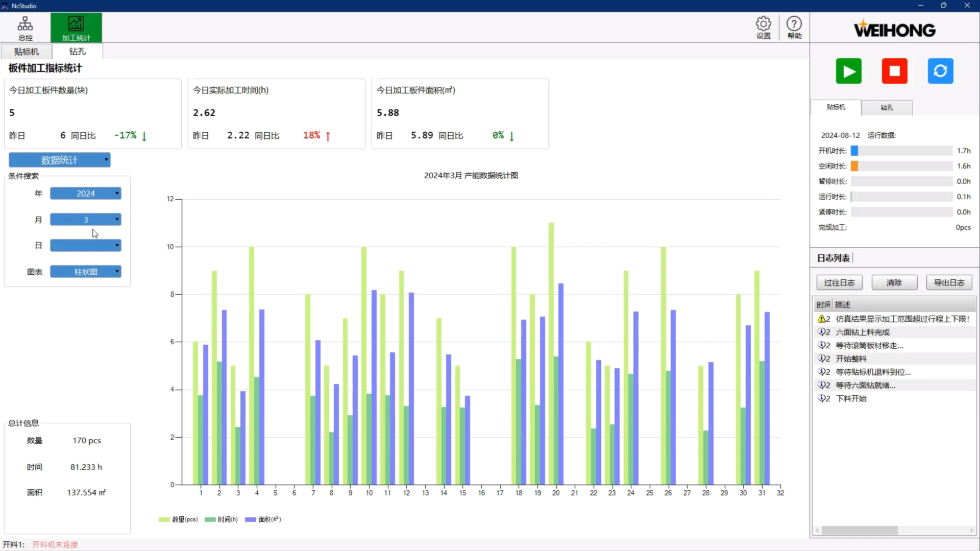Screen dimensions: 980x551
Task: Open the 图表 chart type dropdown
Action: (x=85, y=272)
